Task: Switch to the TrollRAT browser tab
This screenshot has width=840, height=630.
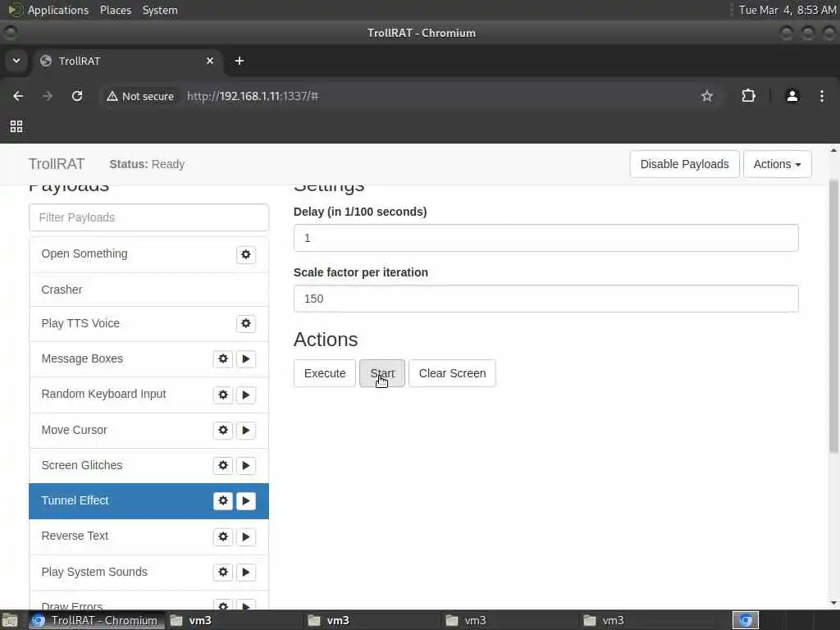Action: coord(127,61)
